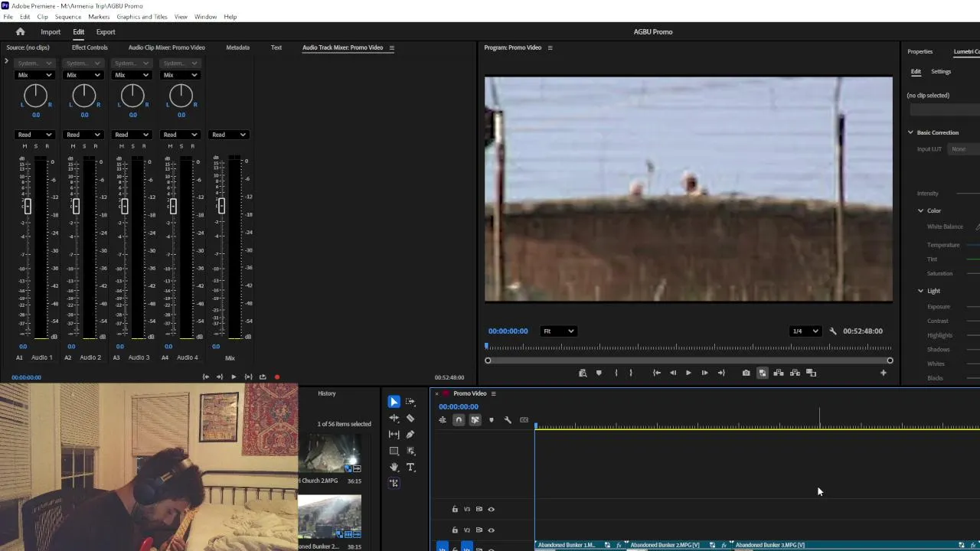Hide track V3 with eye icon
The height and width of the screenshot is (551, 980).
point(492,509)
